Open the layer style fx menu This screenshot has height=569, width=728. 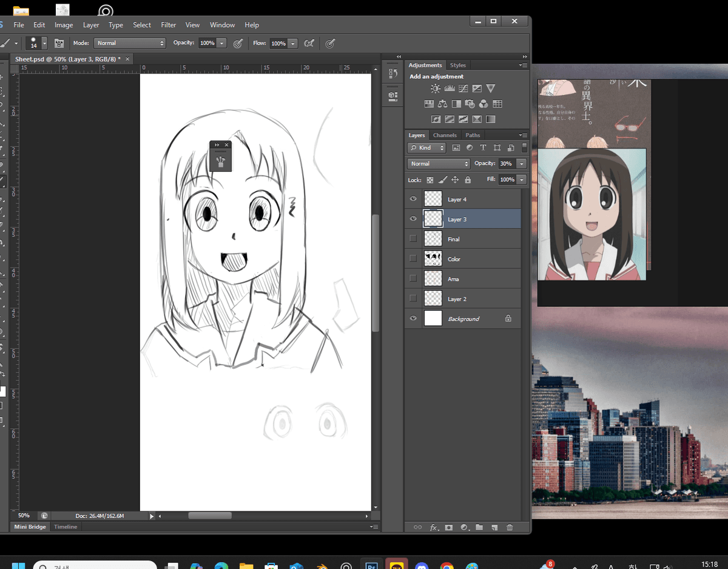point(434,527)
